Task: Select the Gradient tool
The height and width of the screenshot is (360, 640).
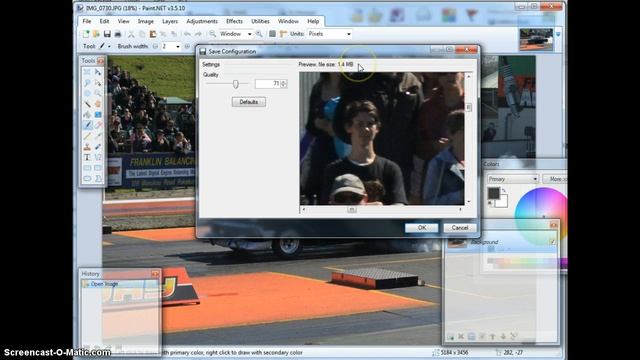Action: click(98, 115)
